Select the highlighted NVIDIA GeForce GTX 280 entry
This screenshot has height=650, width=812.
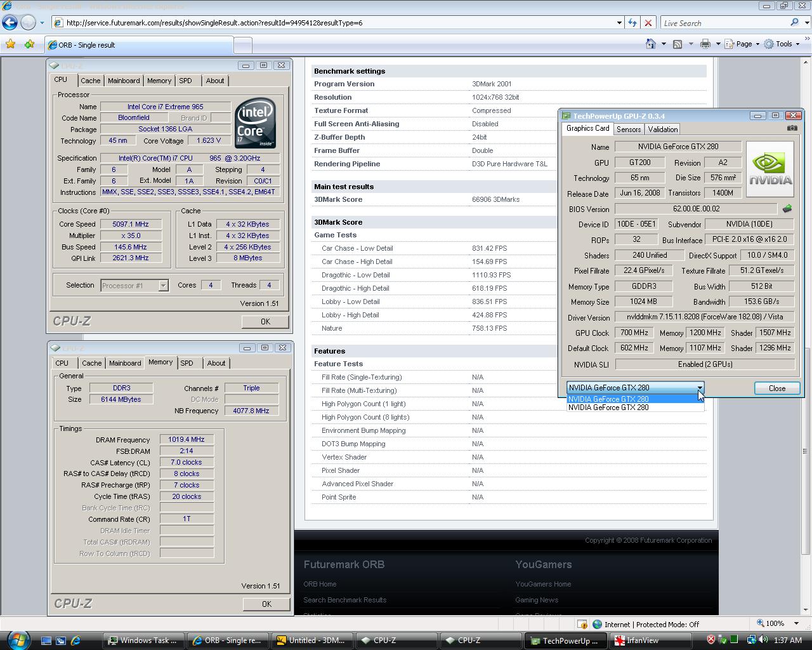(635, 399)
